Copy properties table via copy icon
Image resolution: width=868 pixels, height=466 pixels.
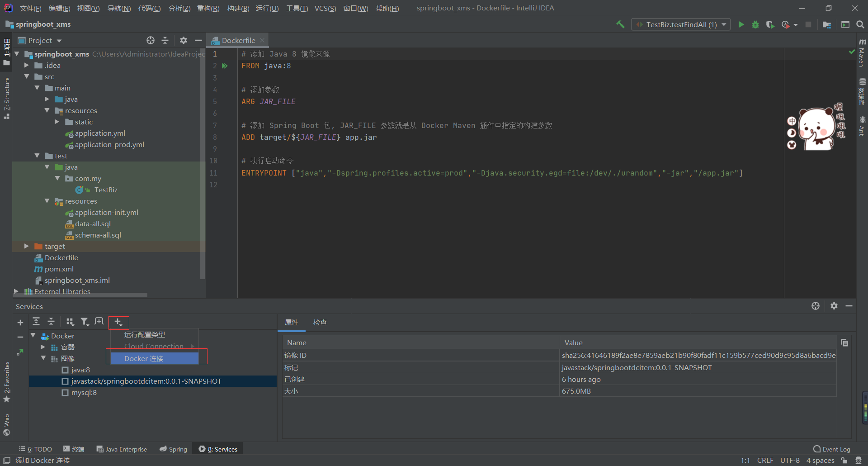tap(844, 342)
